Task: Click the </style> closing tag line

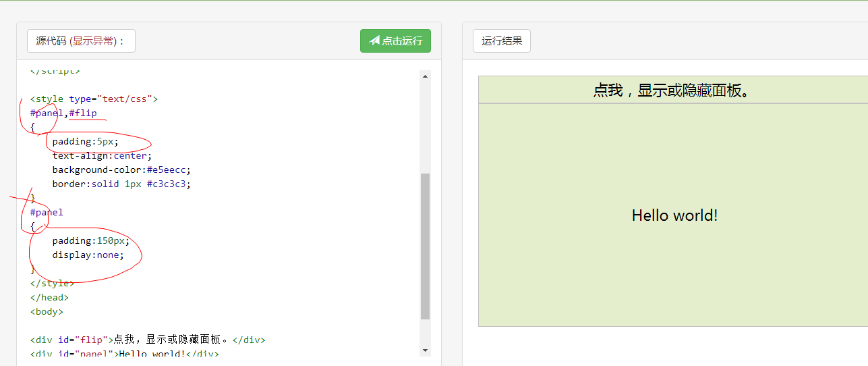Action: coord(52,283)
